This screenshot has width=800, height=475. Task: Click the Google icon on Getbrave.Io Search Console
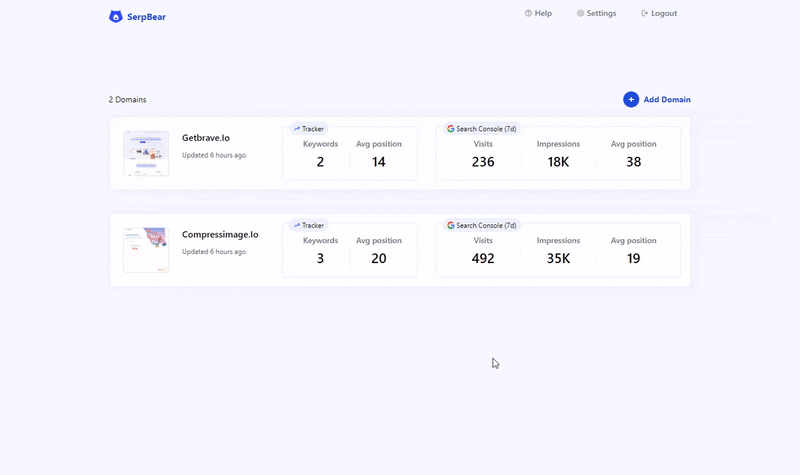click(x=451, y=129)
